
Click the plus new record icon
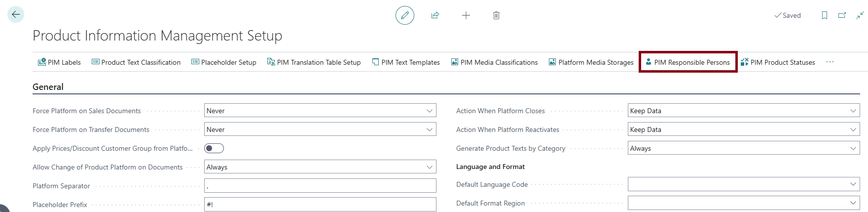point(466,15)
